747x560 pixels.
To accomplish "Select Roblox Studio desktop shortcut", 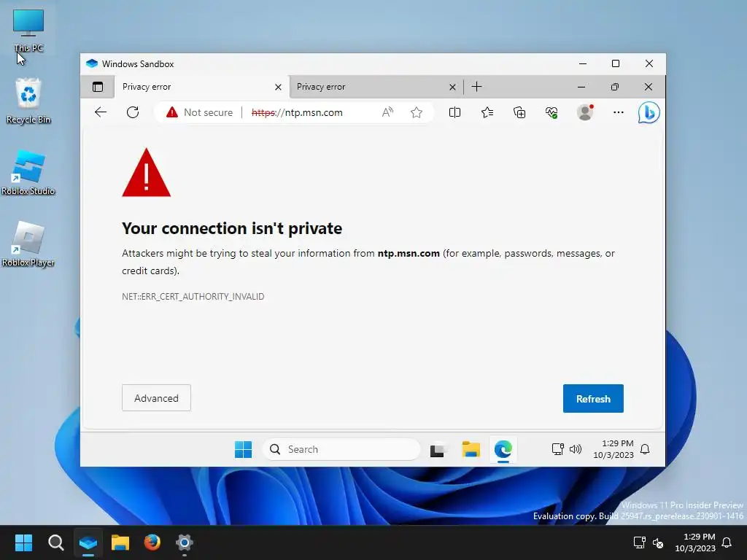I will [x=28, y=172].
